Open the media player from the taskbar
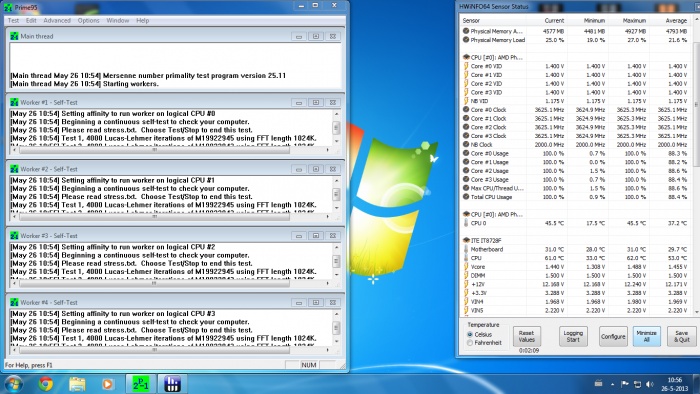700x394 pixels. [107, 384]
